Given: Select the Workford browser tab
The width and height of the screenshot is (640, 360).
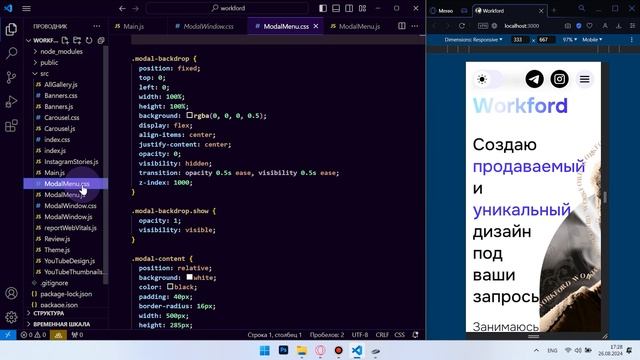Looking at the screenshot, I should pyautogui.click(x=509, y=11).
